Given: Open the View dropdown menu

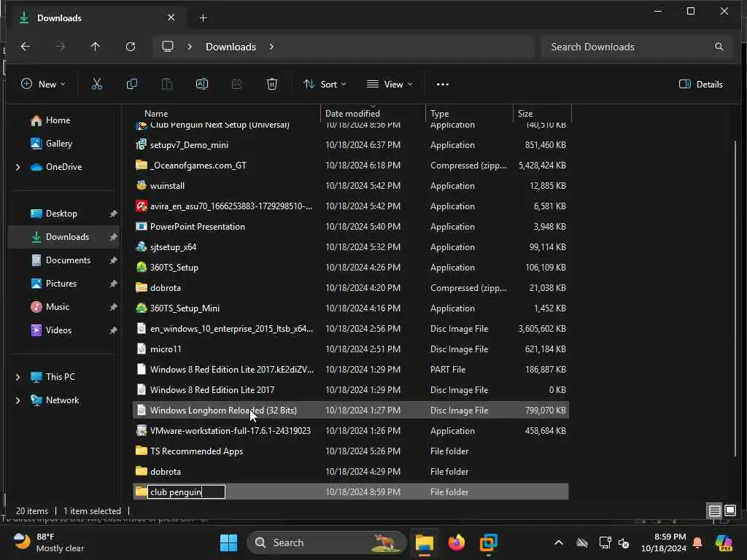Looking at the screenshot, I should (390, 85).
